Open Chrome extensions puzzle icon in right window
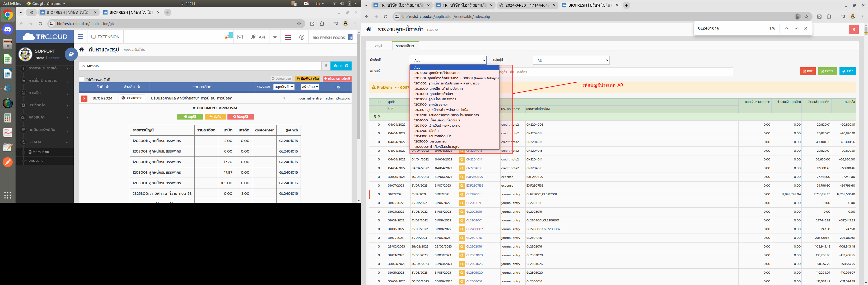This screenshot has height=285, width=868. pyautogui.click(x=829, y=16)
